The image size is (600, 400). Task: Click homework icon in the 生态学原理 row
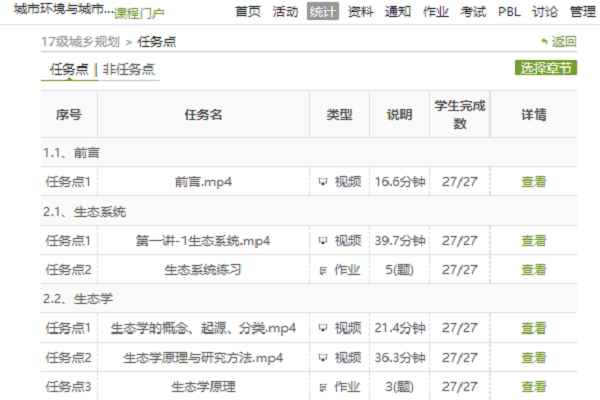coord(323,387)
